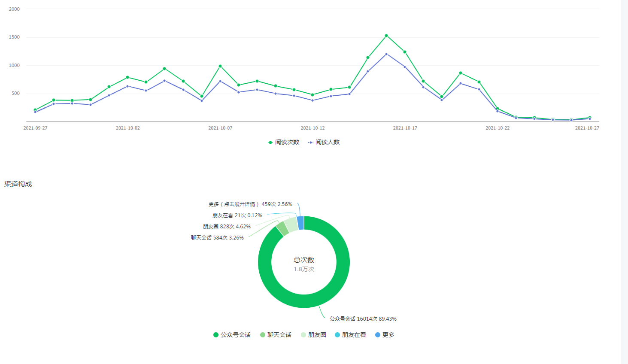Click the 总次数 1.8万次 donut center
The width and height of the screenshot is (628, 364).
(304, 264)
